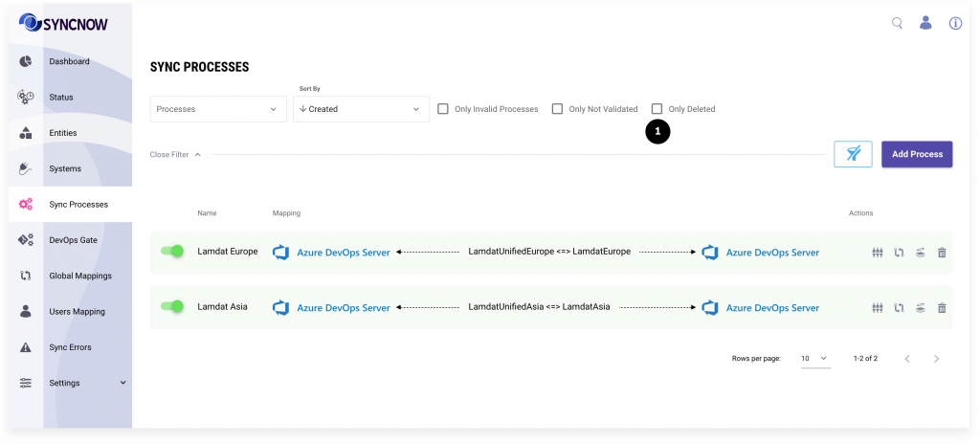This screenshot has width=980, height=443.
Task: Check Only Invalid Processes
Action: pyautogui.click(x=443, y=109)
